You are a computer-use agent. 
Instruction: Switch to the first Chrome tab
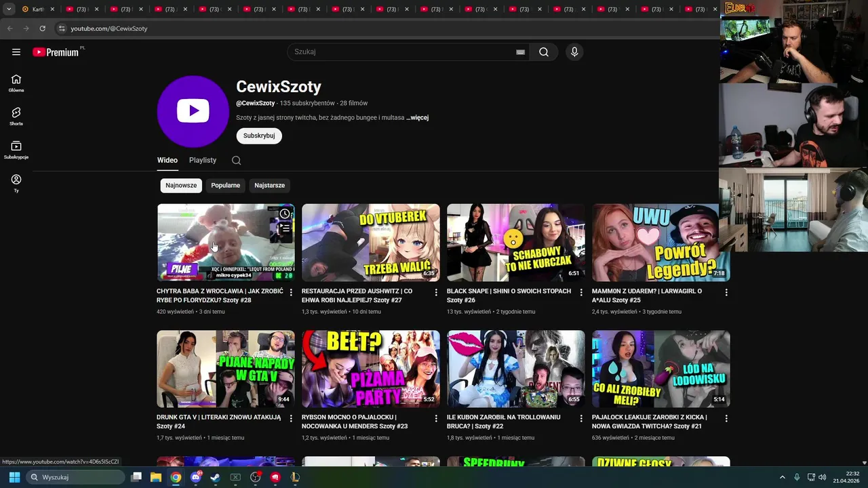pos(37,9)
